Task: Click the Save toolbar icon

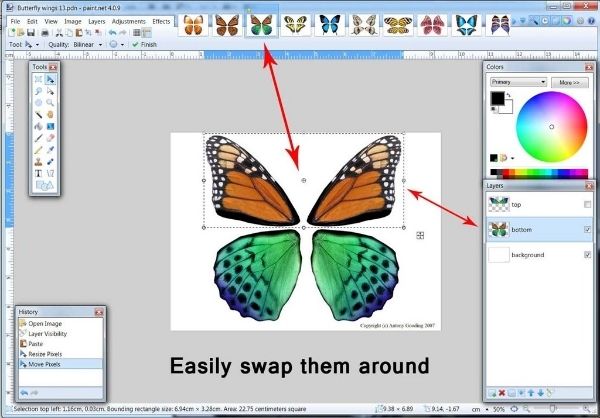Action: pyautogui.click(x=31, y=33)
